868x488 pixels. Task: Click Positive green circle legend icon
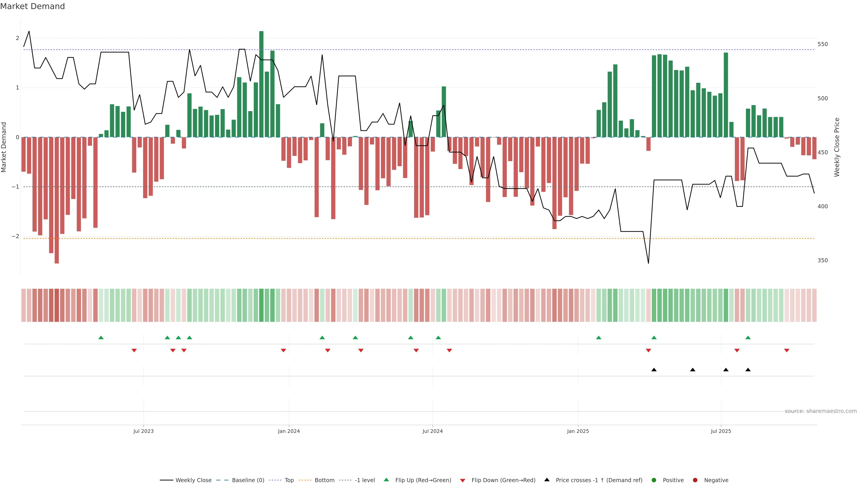654,480
